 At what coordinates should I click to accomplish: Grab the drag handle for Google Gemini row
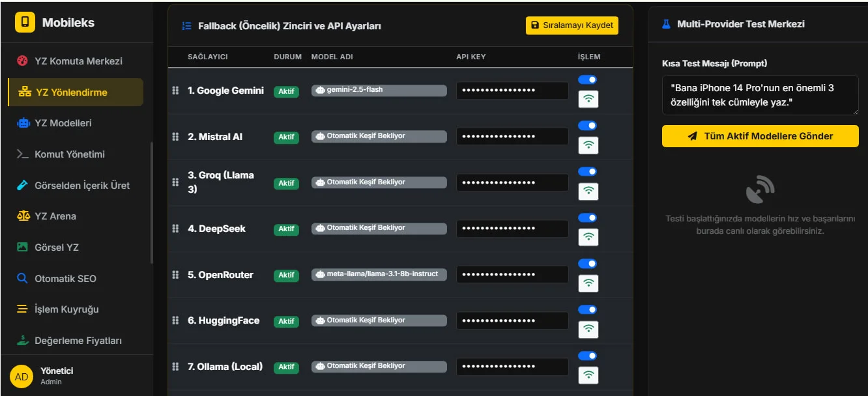pyautogui.click(x=175, y=91)
